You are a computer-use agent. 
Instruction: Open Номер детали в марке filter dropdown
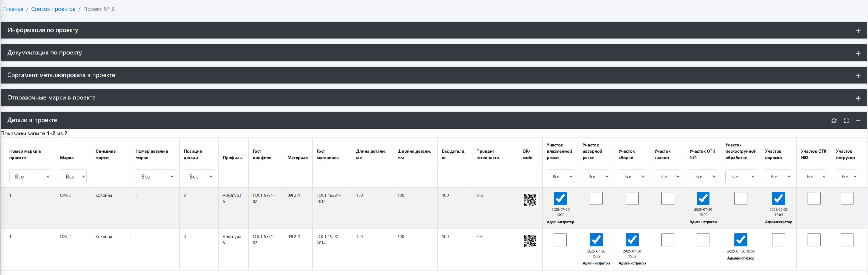coord(155,176)
